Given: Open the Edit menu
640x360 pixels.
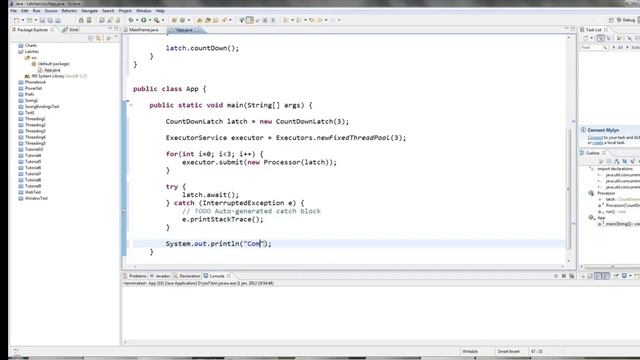Looking at the screenshot, I should point(25,11).
